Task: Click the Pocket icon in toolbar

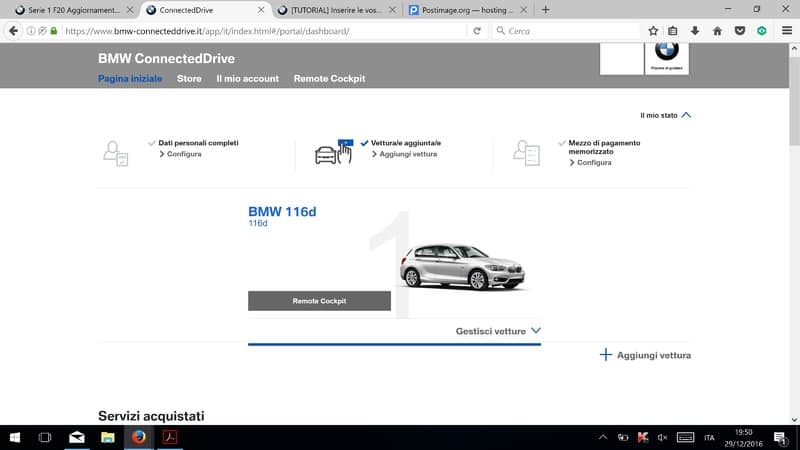Action: click(x=740, y=31)
